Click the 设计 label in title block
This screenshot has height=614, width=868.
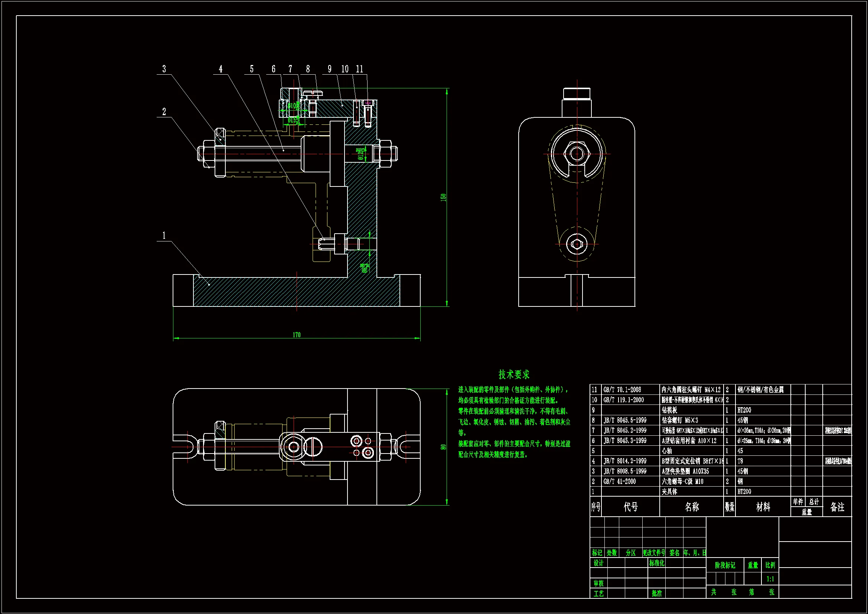click(598, 563)
